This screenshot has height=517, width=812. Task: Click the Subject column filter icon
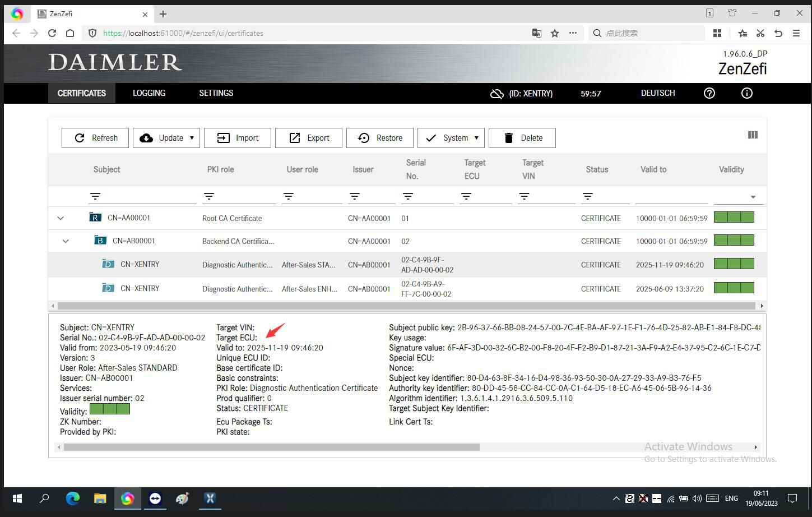95,196
